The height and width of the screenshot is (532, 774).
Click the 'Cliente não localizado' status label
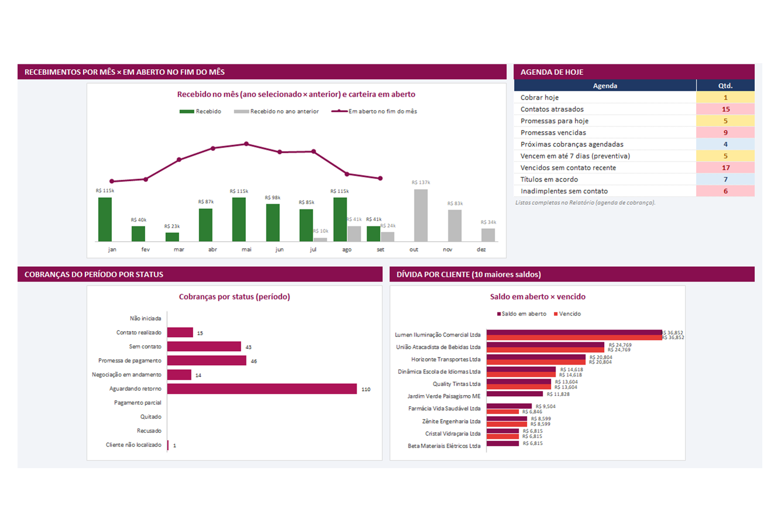click(133, 445)
